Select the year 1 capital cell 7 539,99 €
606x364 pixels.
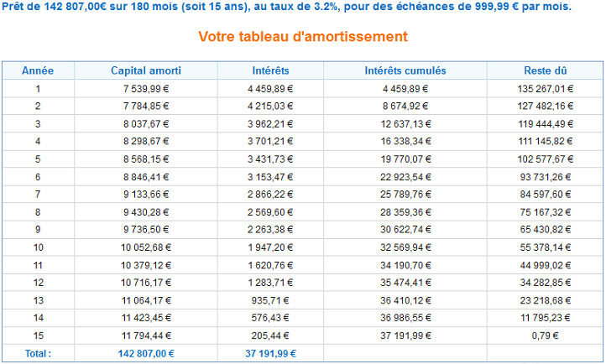(x=146, y=88)
